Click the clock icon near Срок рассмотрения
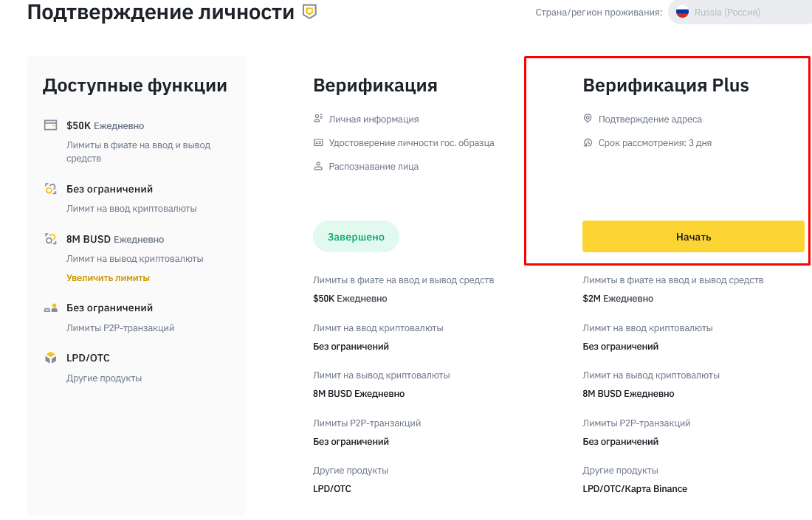Image resolution: width=812 pixels, height=520 pixels. click(588, 142)
